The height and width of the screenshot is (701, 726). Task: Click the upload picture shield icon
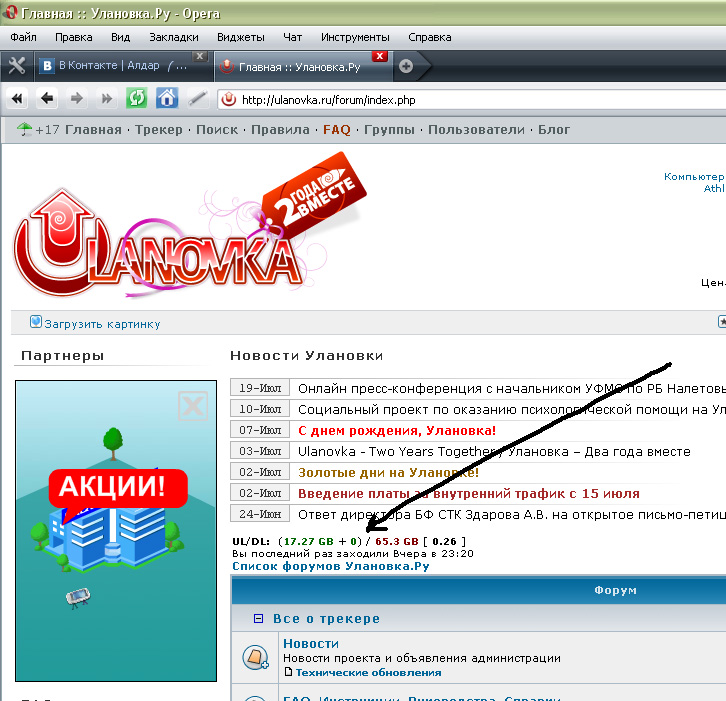pyautogui.click(x=36, y=322)
